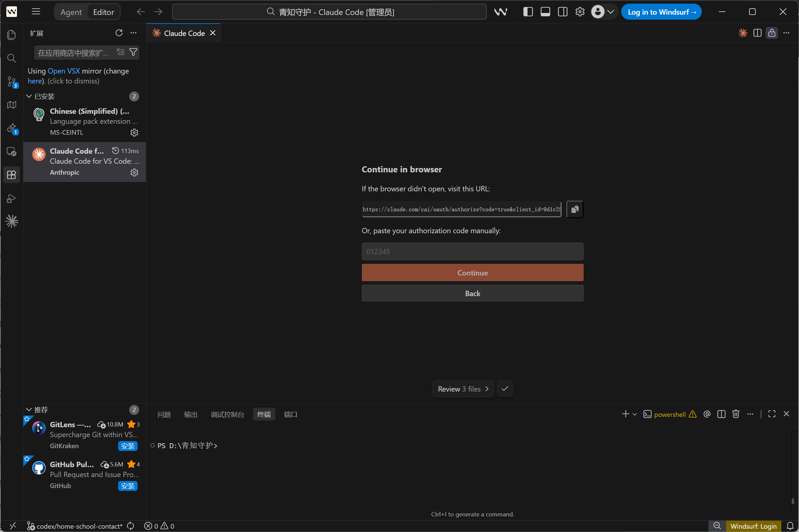Switch to the 调试控制台 debug console tab
Screen dimensions: 799x532
(x=227, y=414)
